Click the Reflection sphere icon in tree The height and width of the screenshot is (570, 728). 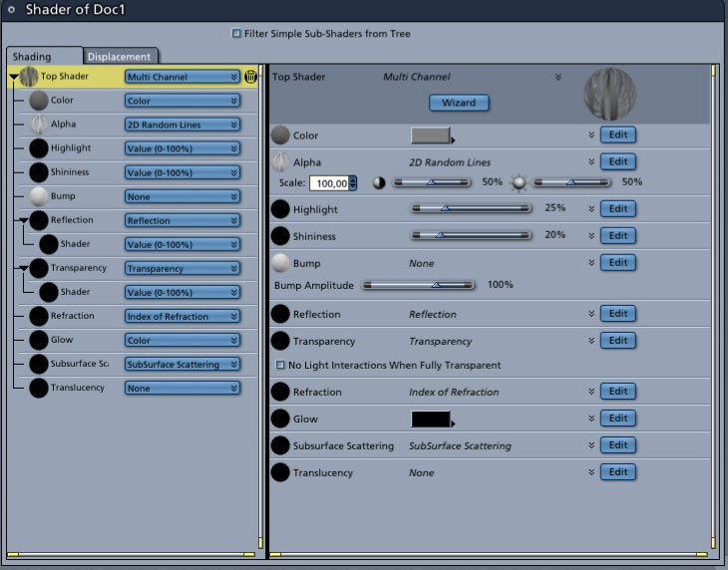coord(39,220)
